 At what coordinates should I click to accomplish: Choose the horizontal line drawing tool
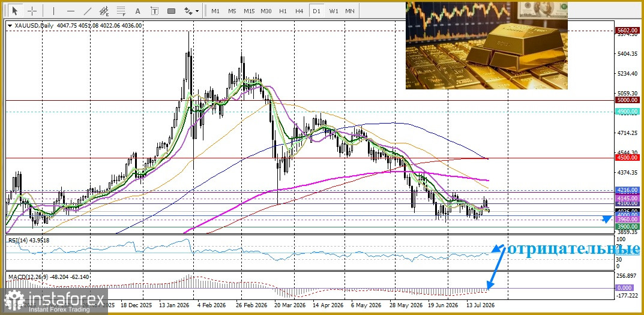coord(71,11)
